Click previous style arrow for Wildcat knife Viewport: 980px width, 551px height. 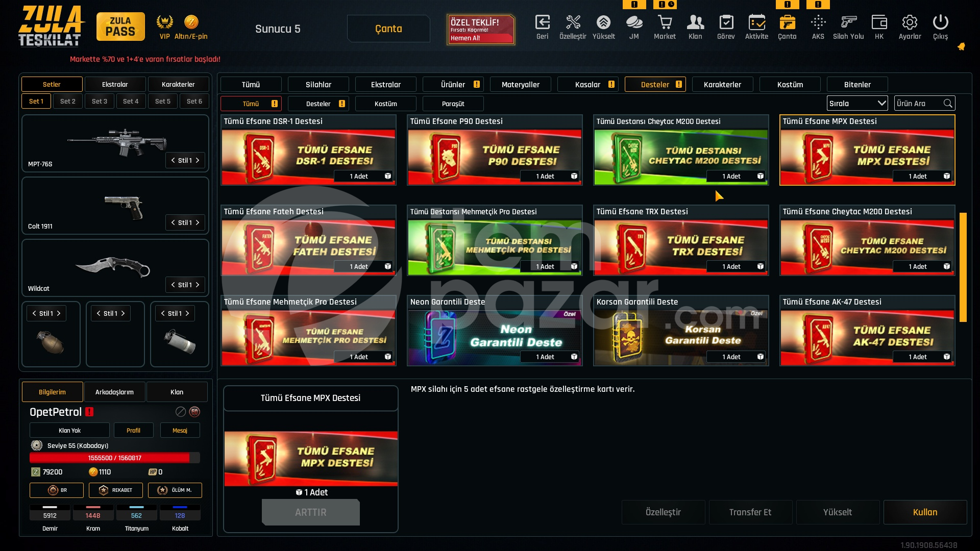[173, 285]
